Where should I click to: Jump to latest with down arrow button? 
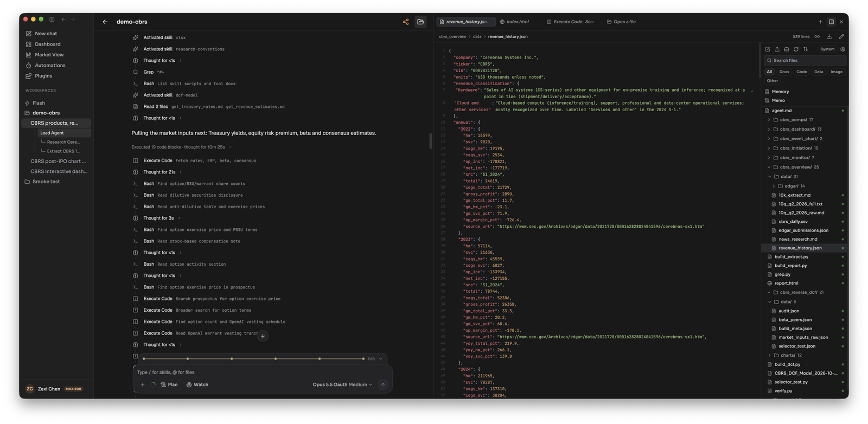[x=263, y=336]
